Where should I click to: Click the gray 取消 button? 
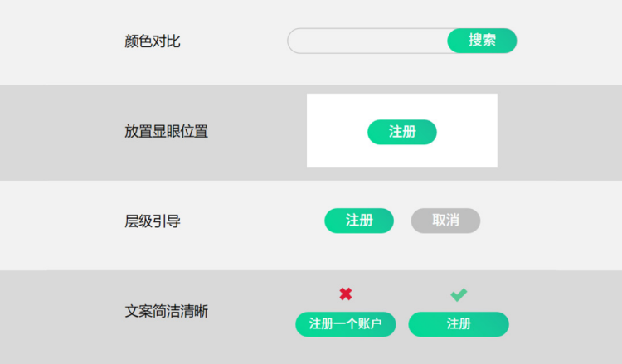(445, 221)
